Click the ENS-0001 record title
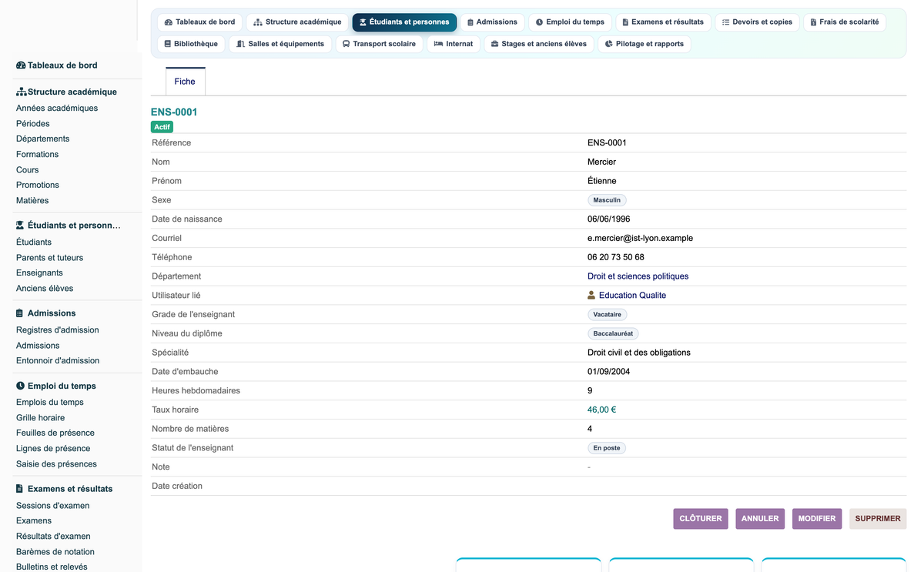This screenshot has height=572, width=924. (x=174, y=112)
